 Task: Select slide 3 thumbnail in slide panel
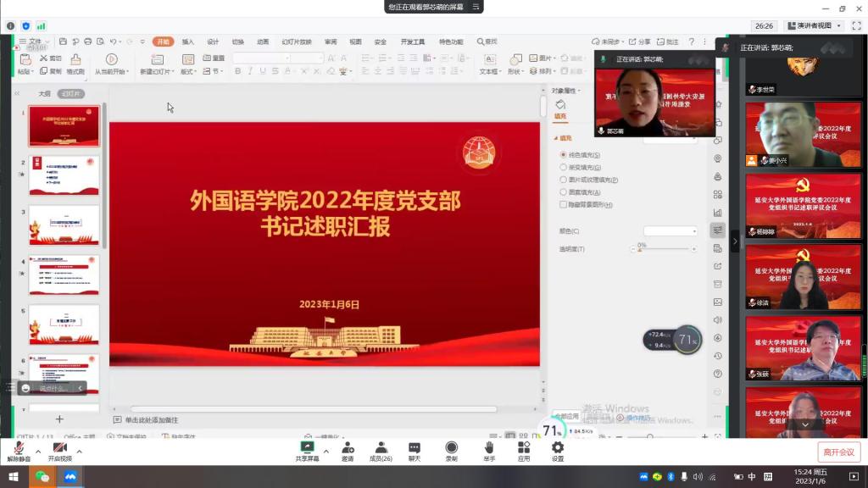point(64,225)
